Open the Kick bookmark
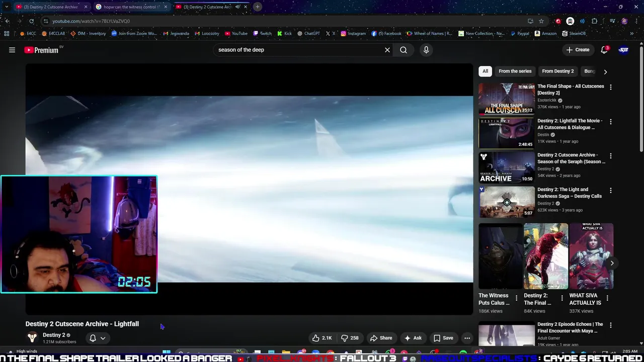The width and height of the screenshot is (644, 362). [284, 34]
